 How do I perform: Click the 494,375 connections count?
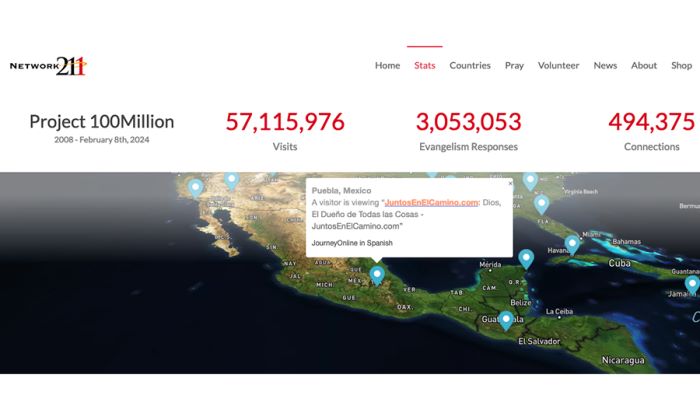[651, 122]
